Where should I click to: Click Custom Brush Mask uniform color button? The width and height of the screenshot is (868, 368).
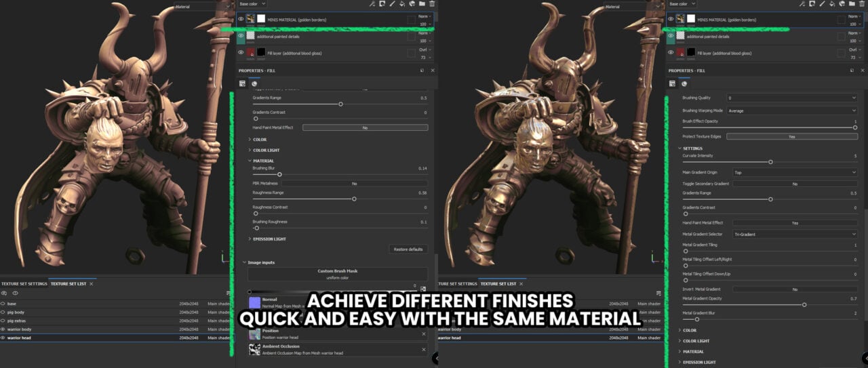pyautogui.click(x=338, y=274)
